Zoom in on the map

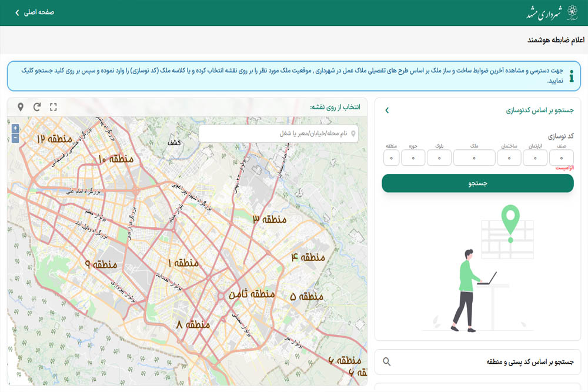tap(15, 128)
